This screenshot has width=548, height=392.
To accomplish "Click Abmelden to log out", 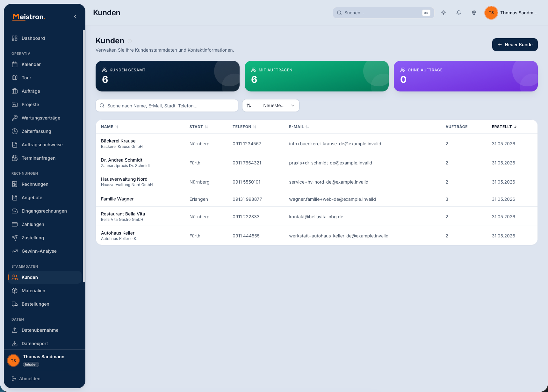I will point(26,379).
